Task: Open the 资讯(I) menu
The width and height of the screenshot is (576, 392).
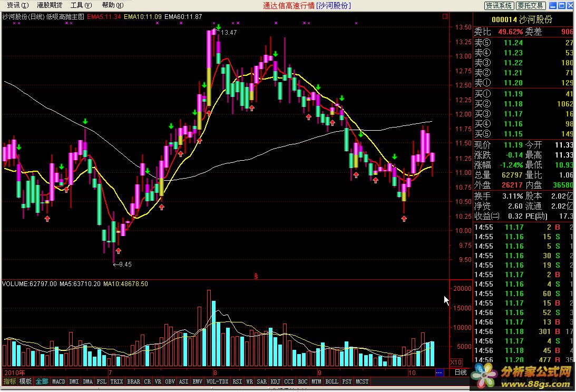Action: coord(17,5)
